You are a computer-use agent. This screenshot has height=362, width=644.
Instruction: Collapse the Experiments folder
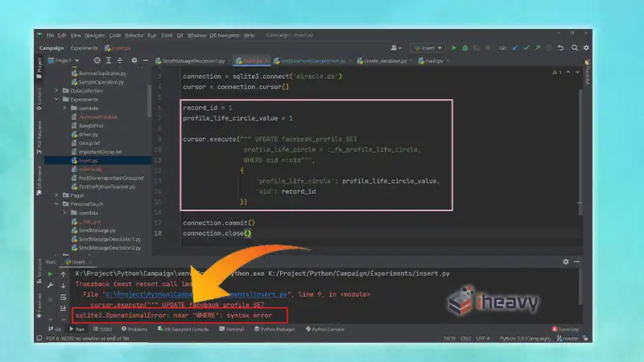click(x=56, y=99)
